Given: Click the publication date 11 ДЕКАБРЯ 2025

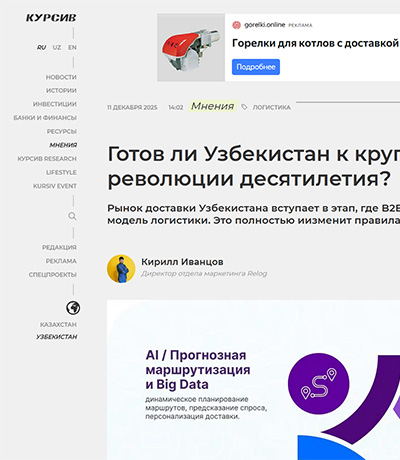Looking at the screenshot, I should click(x=132, y=107).
